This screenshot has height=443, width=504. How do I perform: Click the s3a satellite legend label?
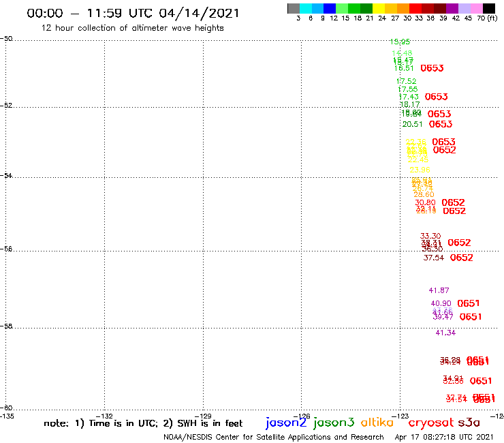(x=469, y=423)
